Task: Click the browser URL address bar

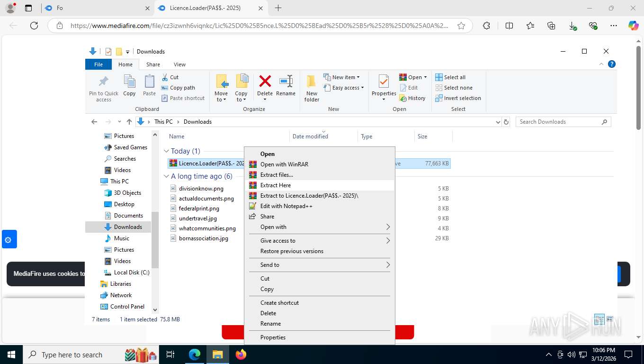Action: pos(260,26)
